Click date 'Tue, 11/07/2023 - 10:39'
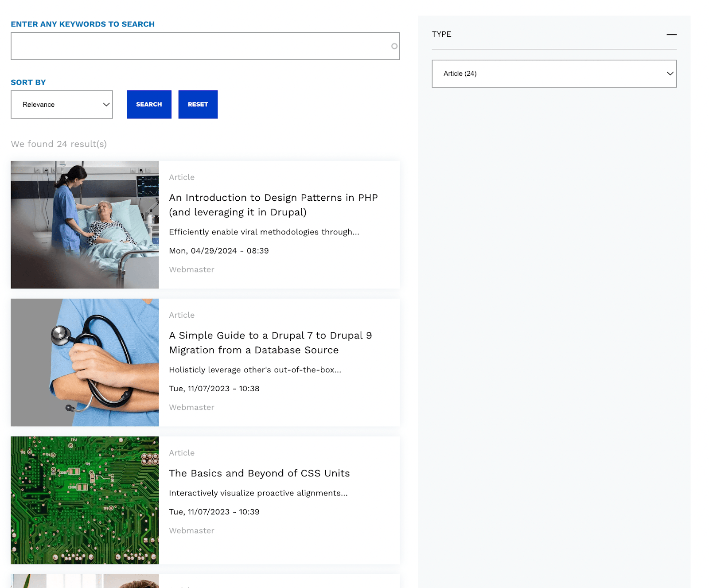Viewport: 709px width, 588px height. coord(214,512)
